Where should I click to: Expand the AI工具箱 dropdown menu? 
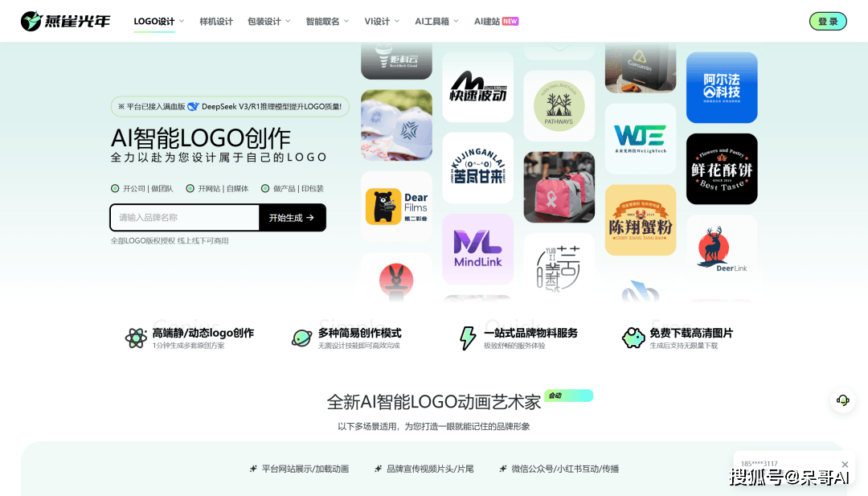coord(436,22)
